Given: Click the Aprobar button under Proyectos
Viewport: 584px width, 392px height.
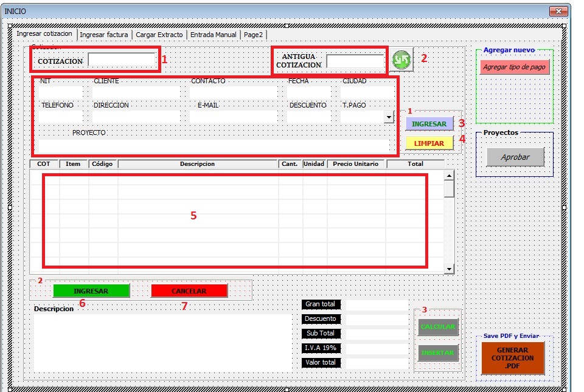Looking at the screenshot, I should pyautogui.click(x=515, y=157).
